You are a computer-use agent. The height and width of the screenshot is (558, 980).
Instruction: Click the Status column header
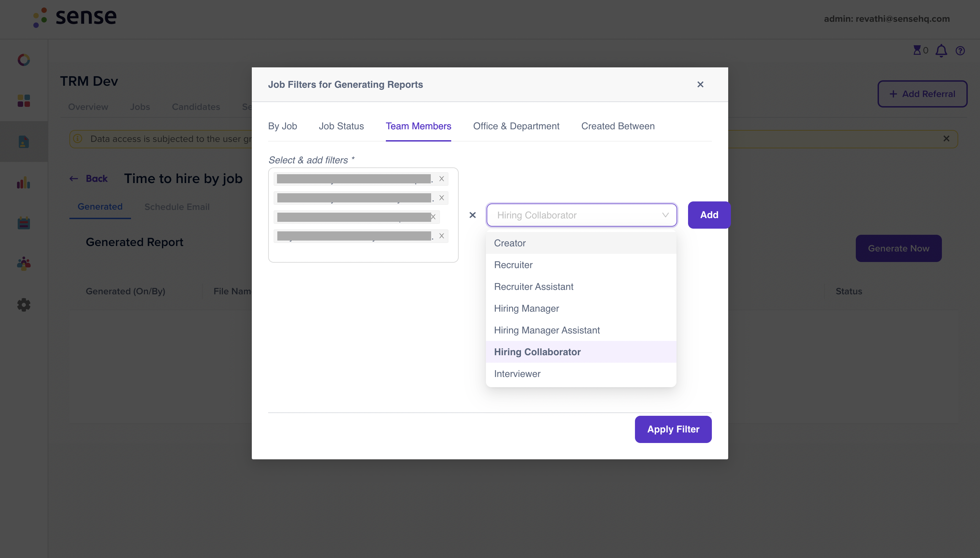click(x=849, y=291)
